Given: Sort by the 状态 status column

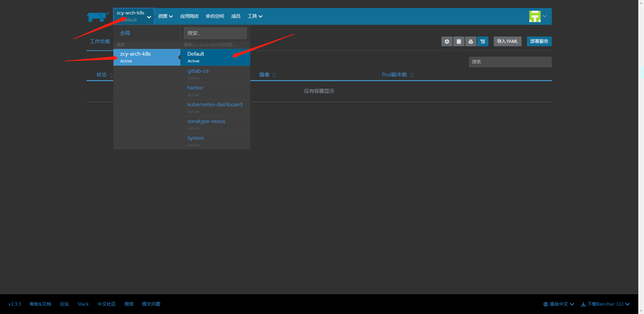Looking at the screenshot, I should (x=105, y=75).
